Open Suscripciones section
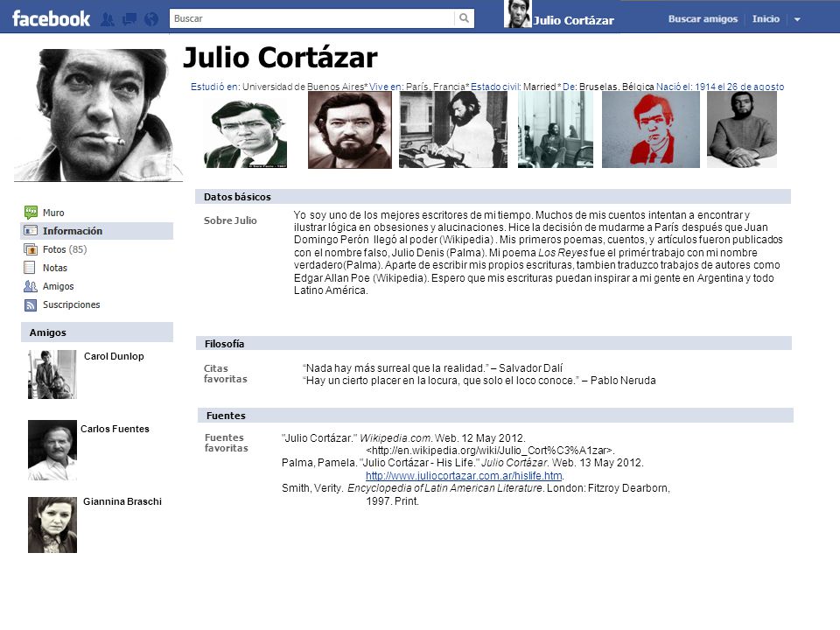Viewport: 840px width, 630px height. click(71, 304)
